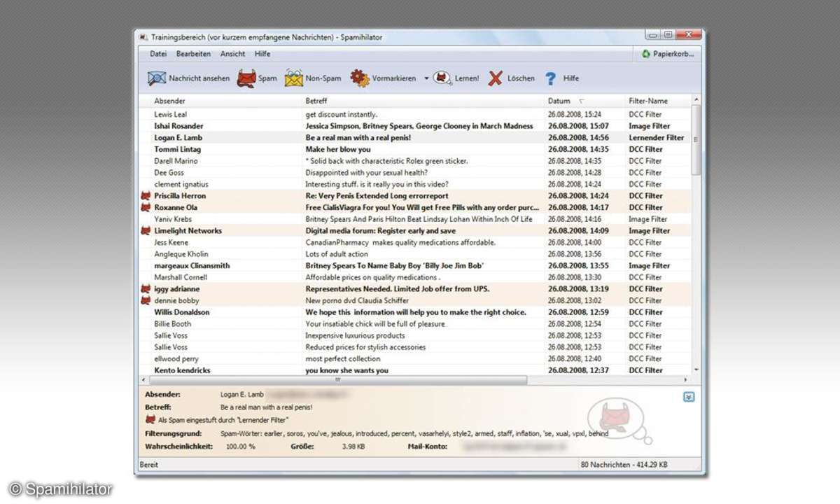Screen dimensions: 840x504
Task: Click the scroll-down arrow of the message list
Action: [696, 370]
